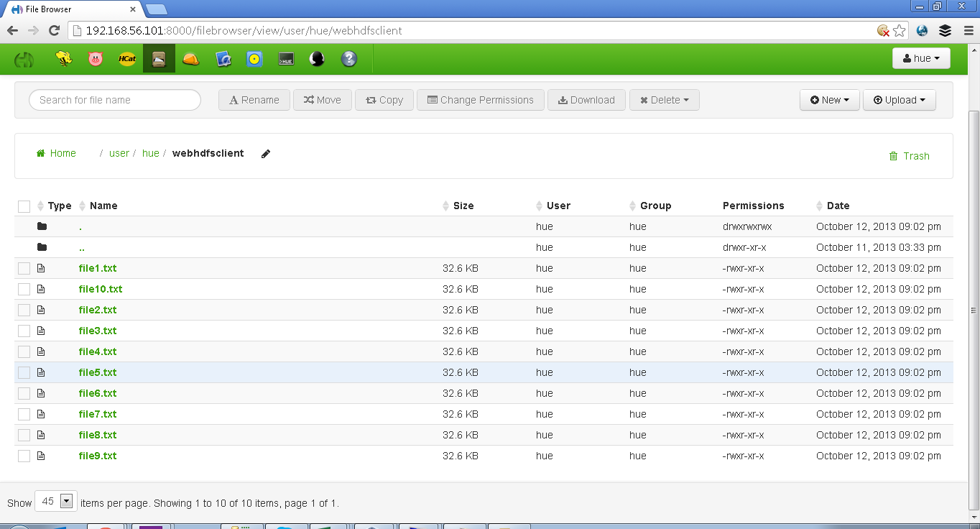Toggle the select-all checkbox in header
980x529 pixels.
pyautogui.click(x=24, y=206)
